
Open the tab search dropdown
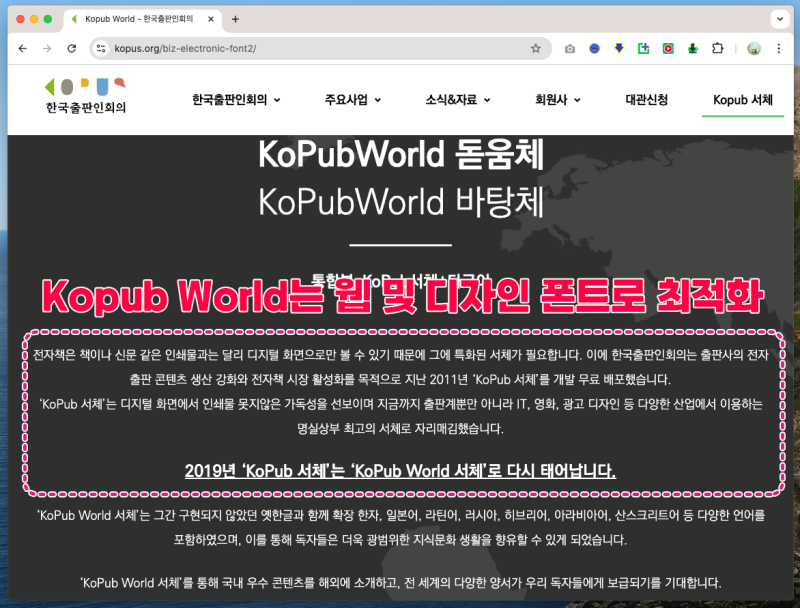pos(780,19)
